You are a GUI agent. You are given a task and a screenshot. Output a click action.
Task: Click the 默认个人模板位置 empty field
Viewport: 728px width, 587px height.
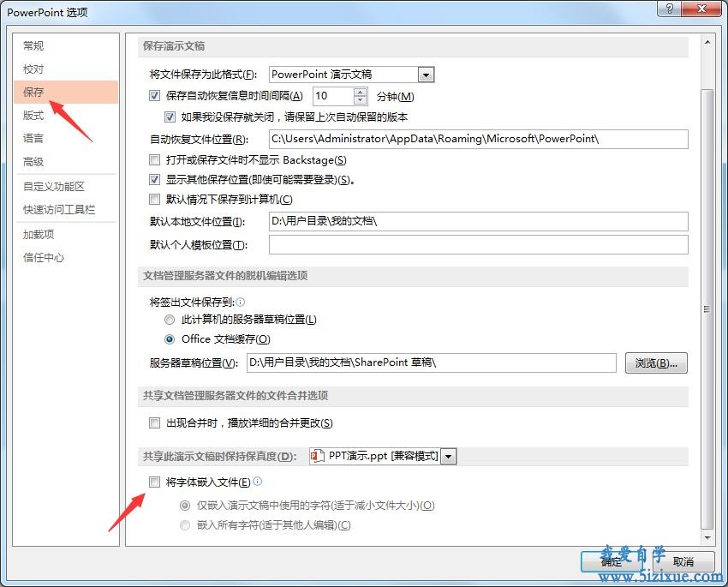pos(478,245)
